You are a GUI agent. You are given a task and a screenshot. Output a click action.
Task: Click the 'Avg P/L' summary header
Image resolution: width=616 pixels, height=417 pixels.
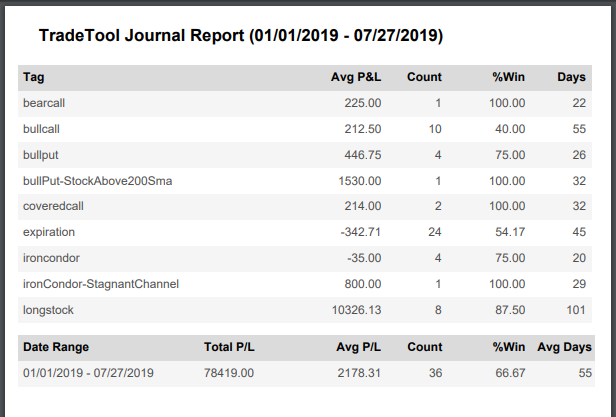coord(358,347)
